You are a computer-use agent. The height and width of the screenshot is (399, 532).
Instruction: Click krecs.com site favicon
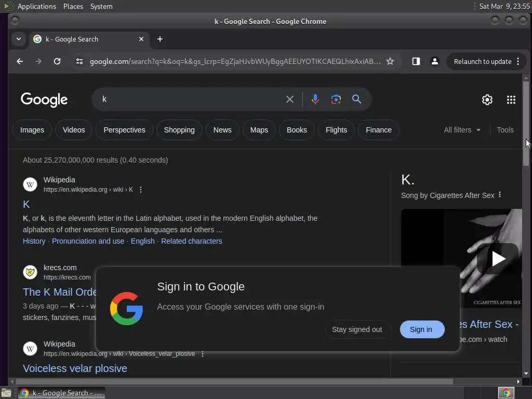coord(30,272)
